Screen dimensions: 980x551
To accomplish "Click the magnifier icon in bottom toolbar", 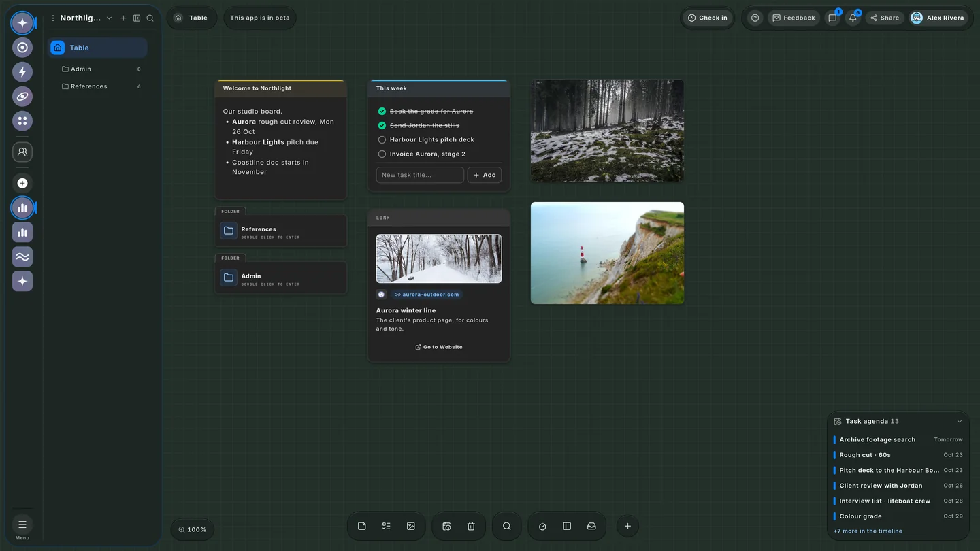I will [507, 526].
